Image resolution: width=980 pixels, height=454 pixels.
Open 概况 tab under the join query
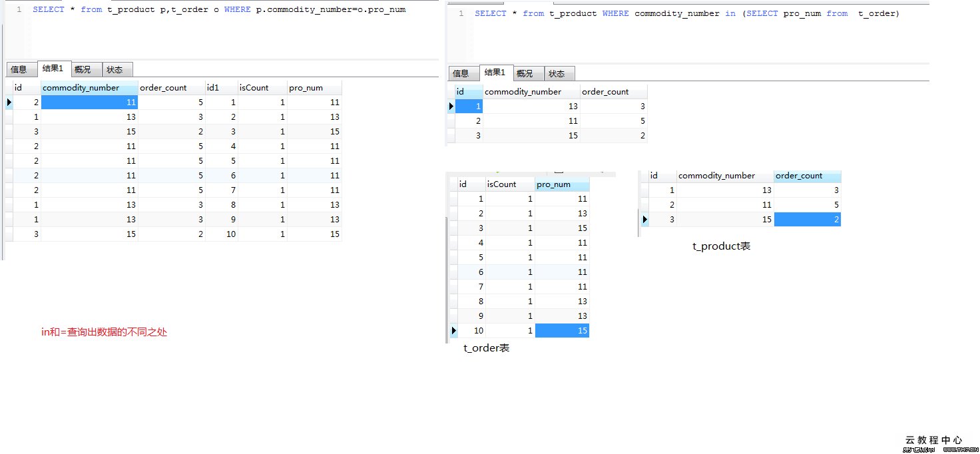tap(83, 69)
